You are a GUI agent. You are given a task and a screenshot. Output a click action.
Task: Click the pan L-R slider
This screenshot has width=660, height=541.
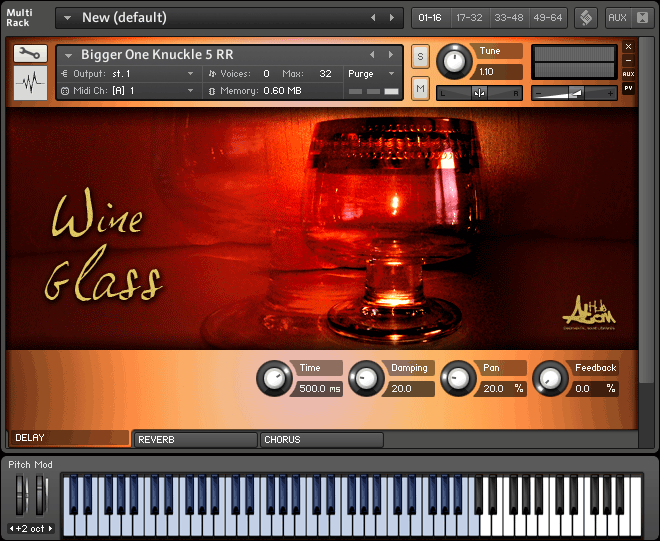click(x=479, y=93)
